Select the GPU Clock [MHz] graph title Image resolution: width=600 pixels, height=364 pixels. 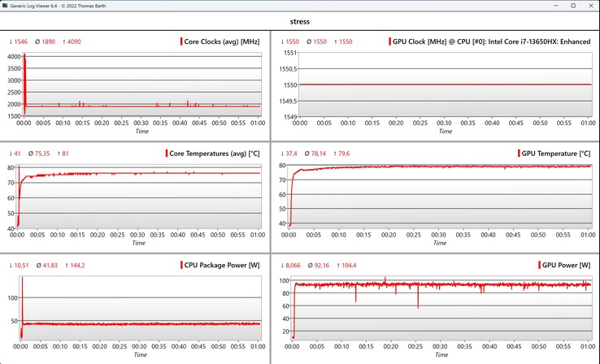click(x=491, y=41)
